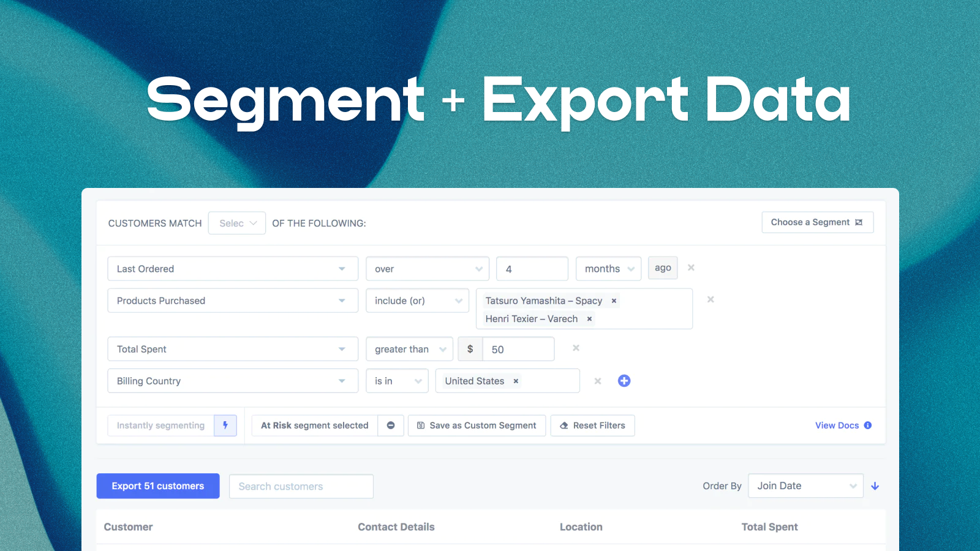This screenshot has width=980, height=551.
Task: Click the save icon on Save as Custom Segment
Action: (x=420, y=425)
